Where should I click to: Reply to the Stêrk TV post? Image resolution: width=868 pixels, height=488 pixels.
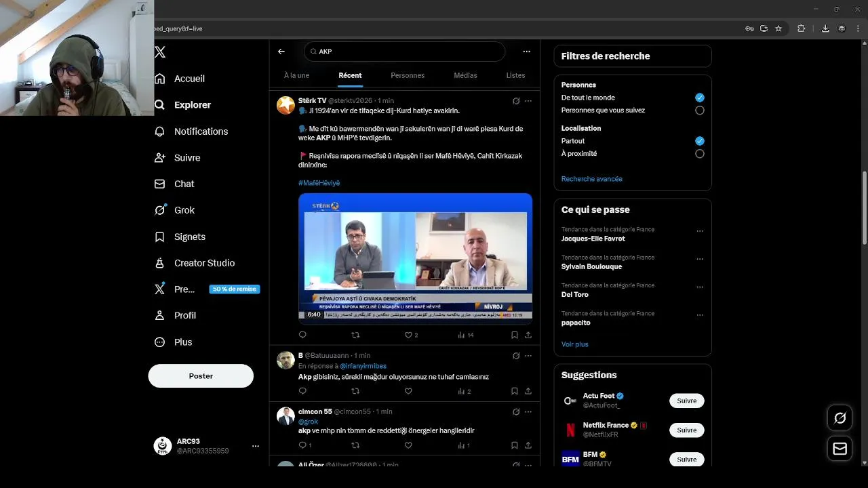tap(302, 335)
